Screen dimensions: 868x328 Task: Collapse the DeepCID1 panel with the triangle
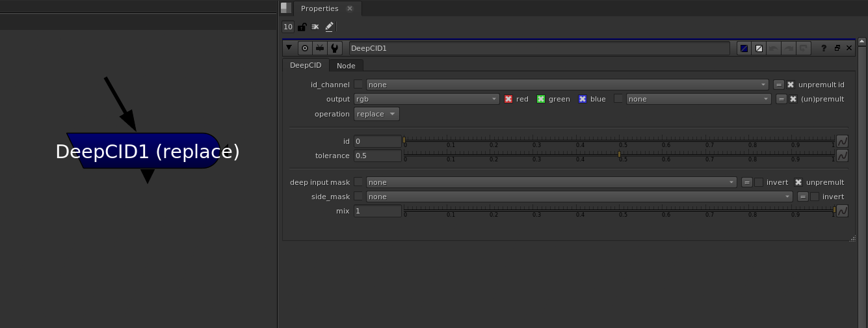click(x=289, y=48)
